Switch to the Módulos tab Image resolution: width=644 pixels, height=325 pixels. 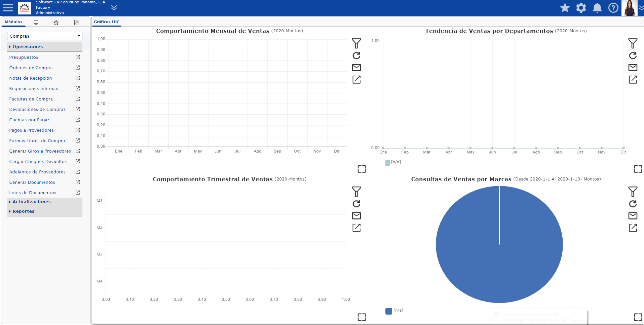coord(13,22)
